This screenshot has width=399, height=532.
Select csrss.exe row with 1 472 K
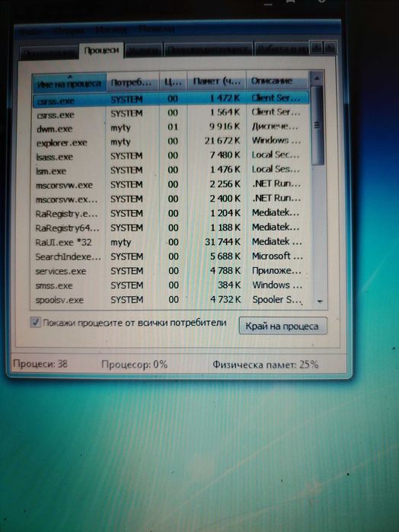pyautogui.click(x=171, y=99)
